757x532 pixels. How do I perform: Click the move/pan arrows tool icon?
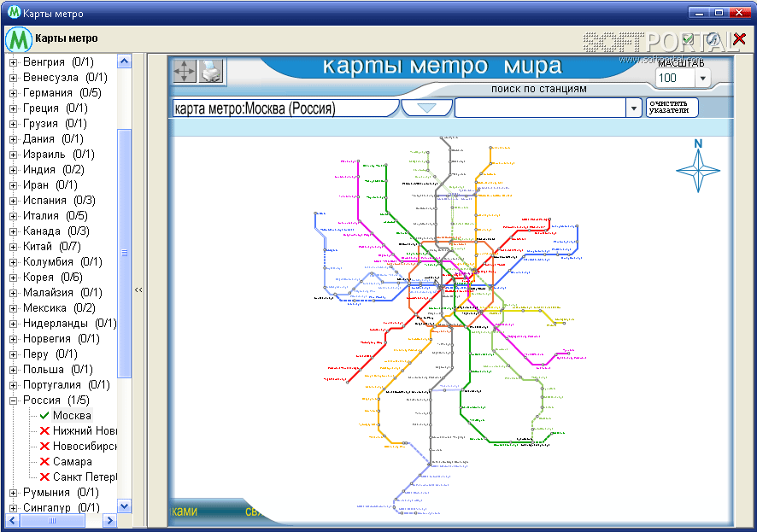click(184, 71)
